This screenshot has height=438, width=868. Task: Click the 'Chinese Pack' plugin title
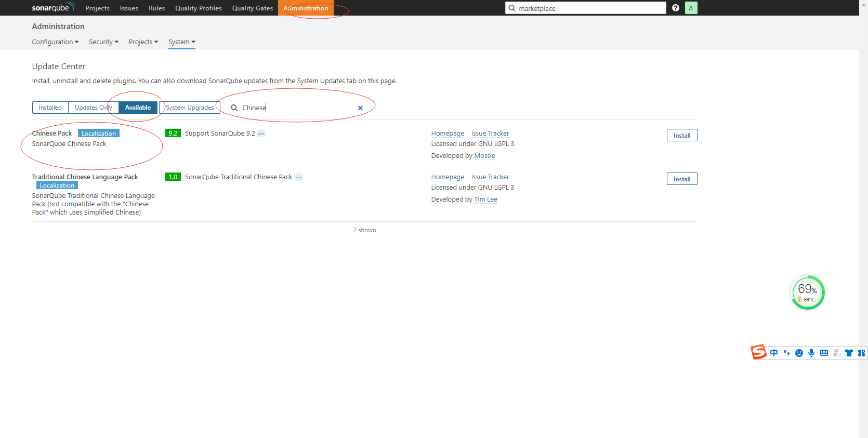click(52, 134)
